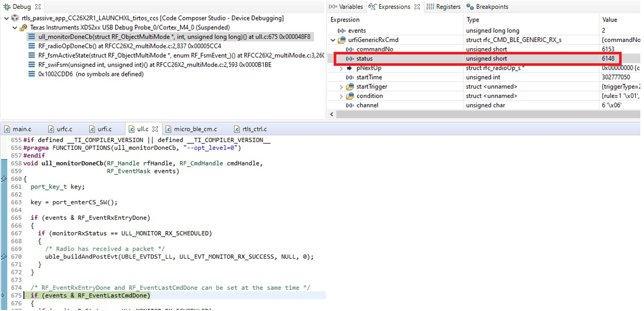Collapse the urfiGenericRxCmd expression
Image resolution: width=644 pixels, height=311 pixels.
point(333,40)
